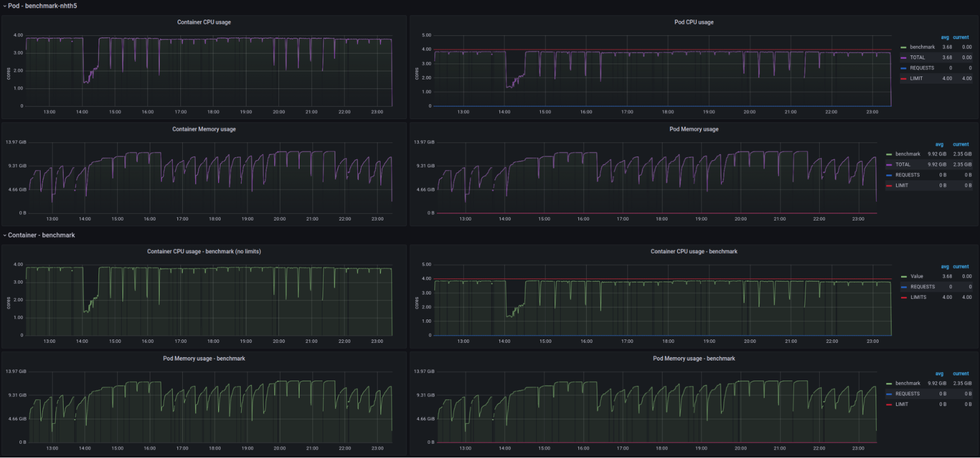The height and width of the screenshot is (458, 980).
Task: Toggle the REQUESTS series in Pod CPU usage legend
Action: pyautogui.click(x=922, y=68)
